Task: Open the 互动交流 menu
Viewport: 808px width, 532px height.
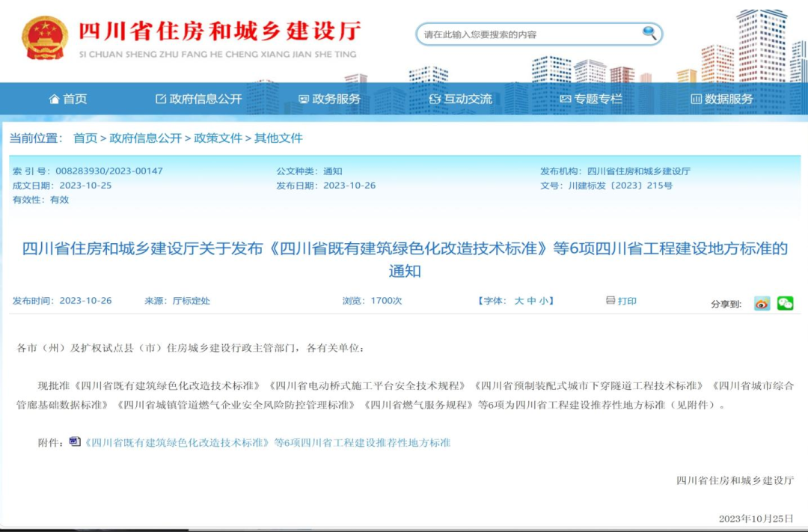Action: coord(468,98)
